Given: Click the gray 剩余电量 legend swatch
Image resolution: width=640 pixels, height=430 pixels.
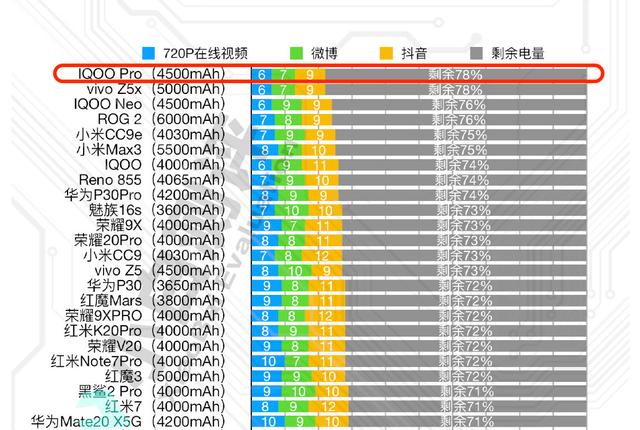Looking at the screenshot, I should pyautogui.click(x=476, y=53).
